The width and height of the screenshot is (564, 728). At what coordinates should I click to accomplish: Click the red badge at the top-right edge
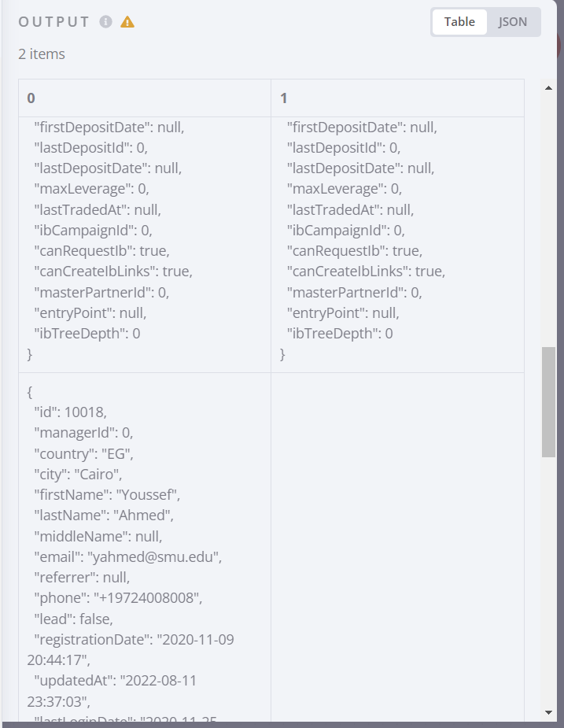pyautogui.click(x=560, y=46)
